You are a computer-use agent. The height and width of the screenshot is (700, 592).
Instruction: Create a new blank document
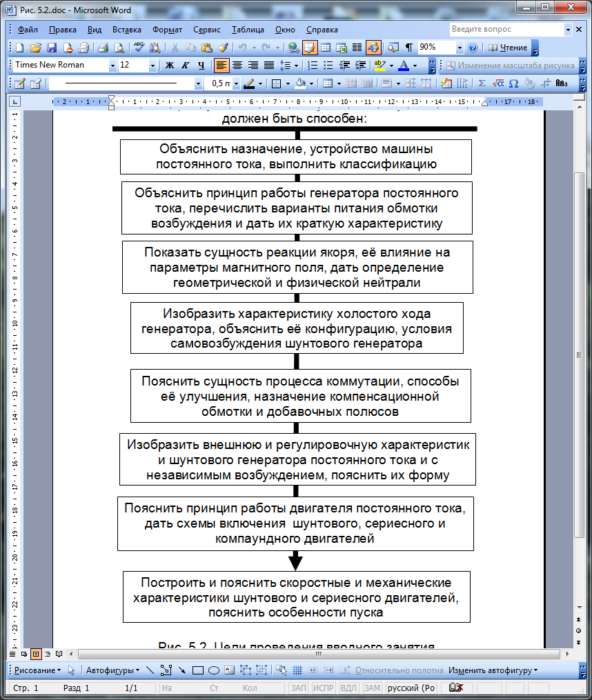click(x=19, y=48)
